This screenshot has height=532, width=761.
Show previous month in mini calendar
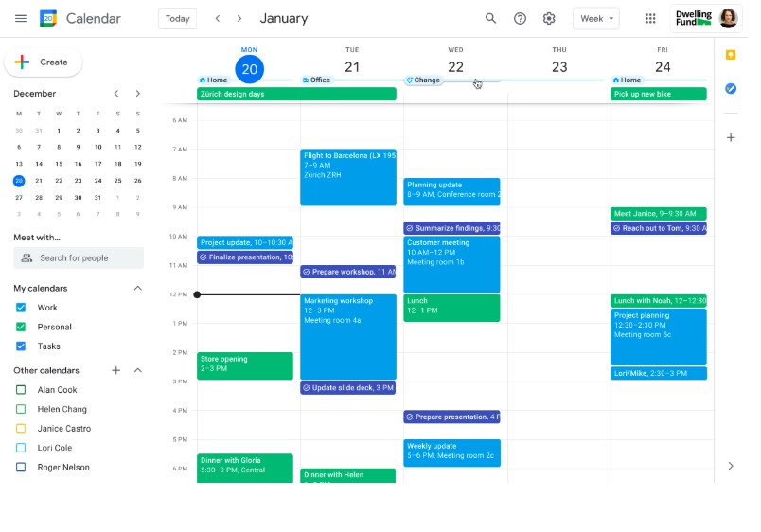tap(116, 93)
